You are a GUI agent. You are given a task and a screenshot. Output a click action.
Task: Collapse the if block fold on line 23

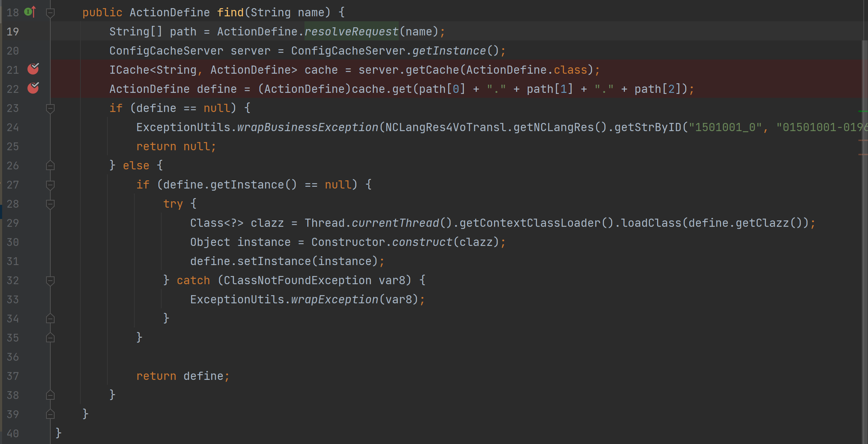coord(50,108)
